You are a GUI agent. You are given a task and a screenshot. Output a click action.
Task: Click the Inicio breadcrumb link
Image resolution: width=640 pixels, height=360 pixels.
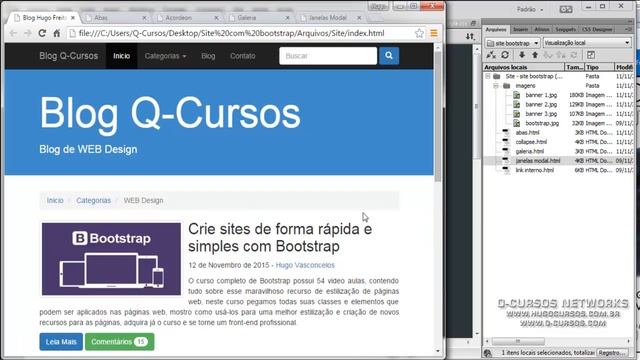(55, 200)
